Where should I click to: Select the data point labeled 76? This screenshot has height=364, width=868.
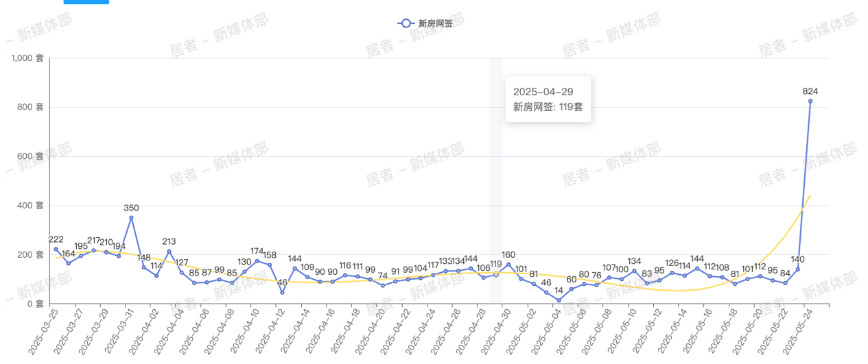coord(596,285)
